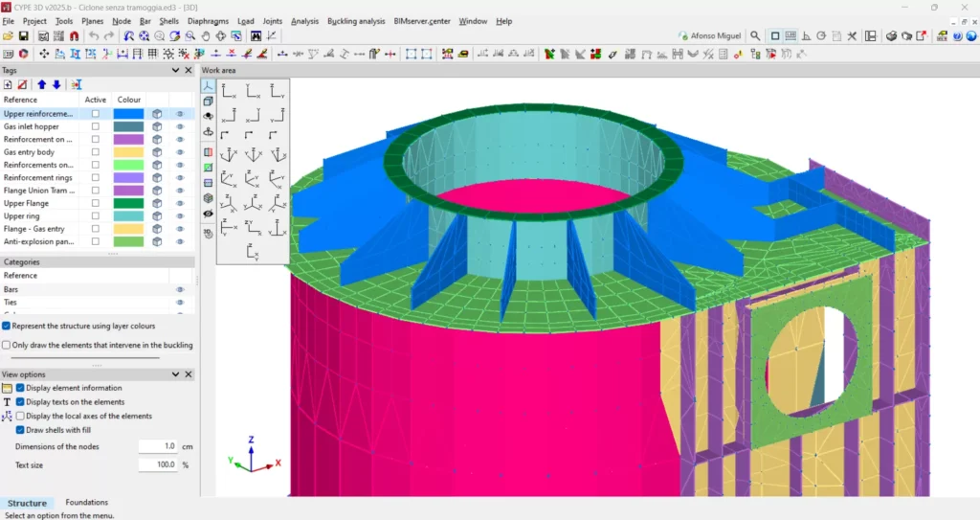The height and width of the screenshot is (520, 980).
Task: Click the Reference column header in Tags
Action: (21, 100)
